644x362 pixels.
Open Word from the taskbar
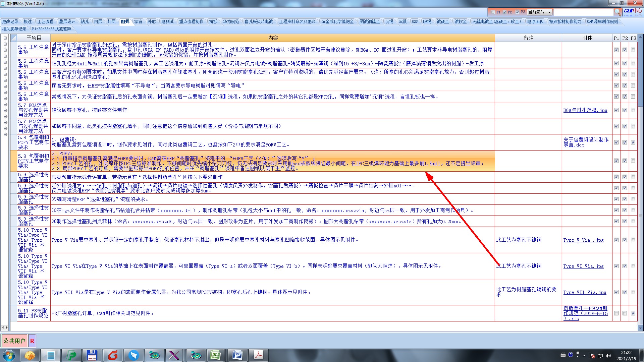tap(237, 355)
